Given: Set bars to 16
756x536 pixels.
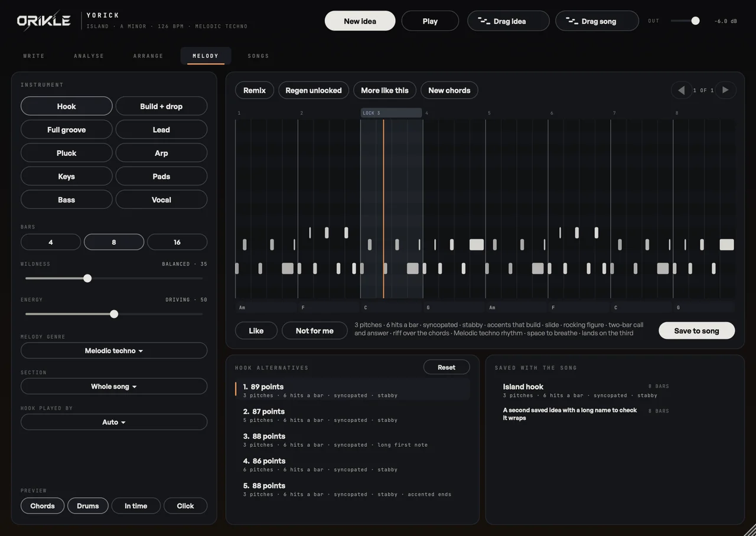Looking at the screenshot, I should [x=177, y=242].
